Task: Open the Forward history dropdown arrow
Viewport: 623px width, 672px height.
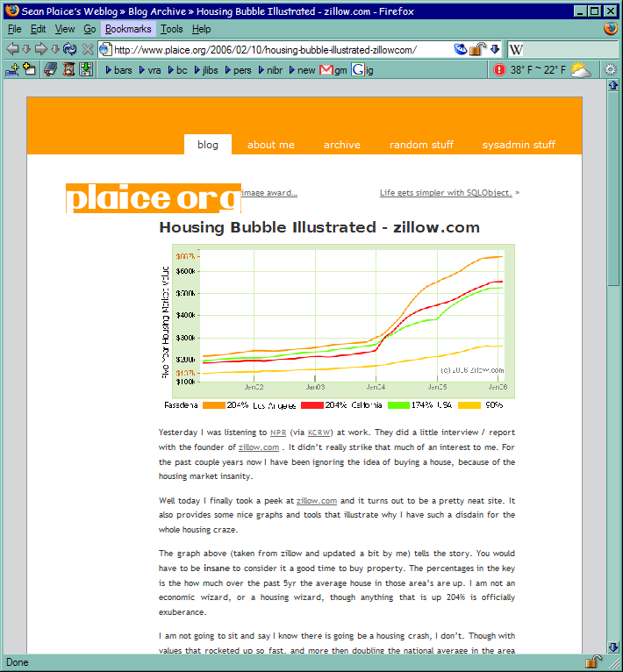Action: pyautogui.click(x=55, y=49)
